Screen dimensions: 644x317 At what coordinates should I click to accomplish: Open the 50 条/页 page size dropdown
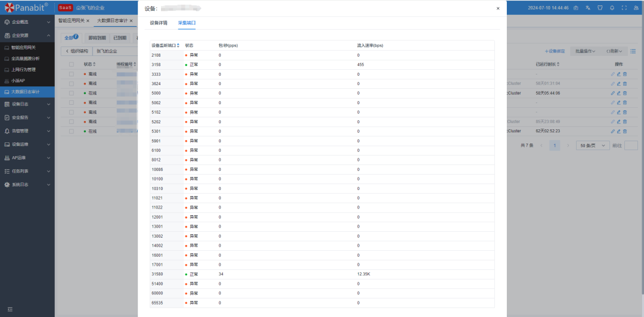click(593, 145)
